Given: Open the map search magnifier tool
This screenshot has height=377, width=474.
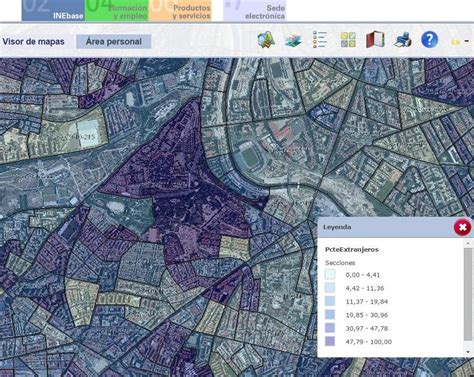Looking at the screenshot, I should pos(266,40).
